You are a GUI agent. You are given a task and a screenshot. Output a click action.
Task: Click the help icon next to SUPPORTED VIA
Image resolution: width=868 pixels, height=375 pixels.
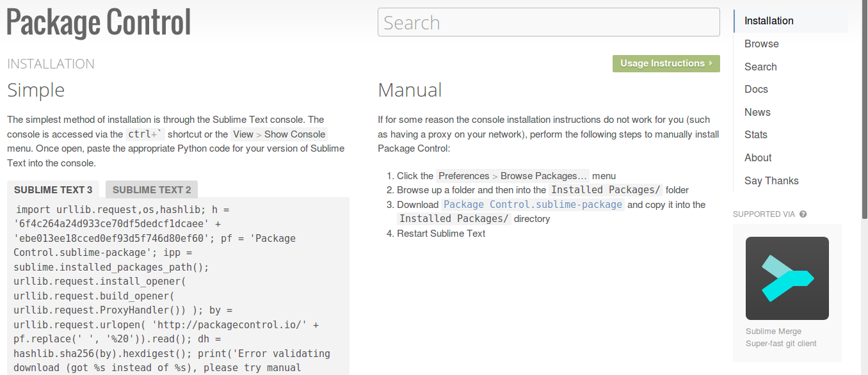coord(803,214)
